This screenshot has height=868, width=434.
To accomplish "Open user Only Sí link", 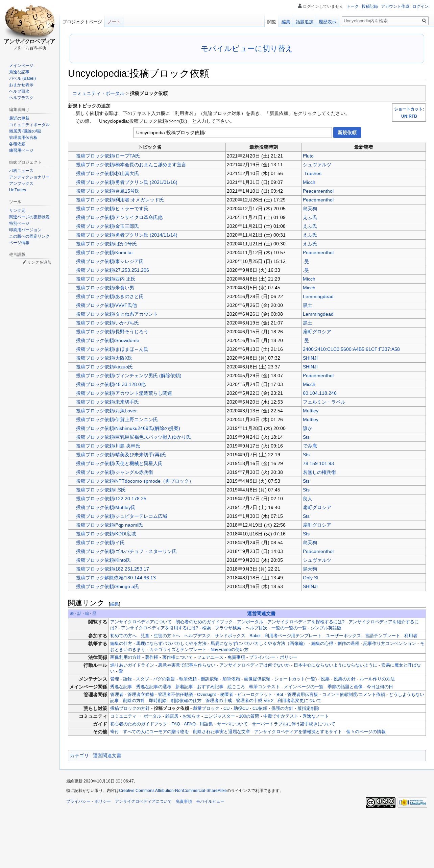I will (x=311, y=578).
